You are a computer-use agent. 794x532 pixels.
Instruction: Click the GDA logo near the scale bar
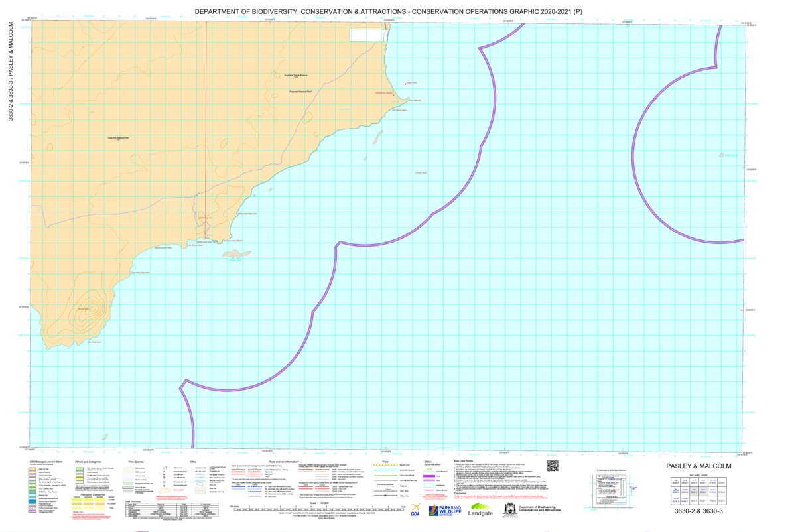415,511
